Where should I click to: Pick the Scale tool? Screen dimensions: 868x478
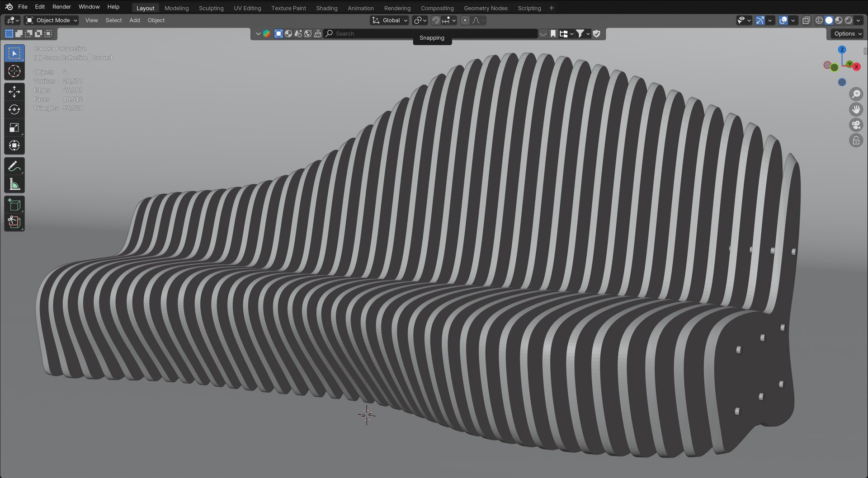(x=14, y=127)
